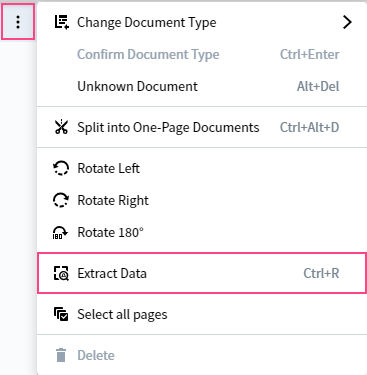
Task: Click the Change Document Type list icon
Action: [61, 22]
